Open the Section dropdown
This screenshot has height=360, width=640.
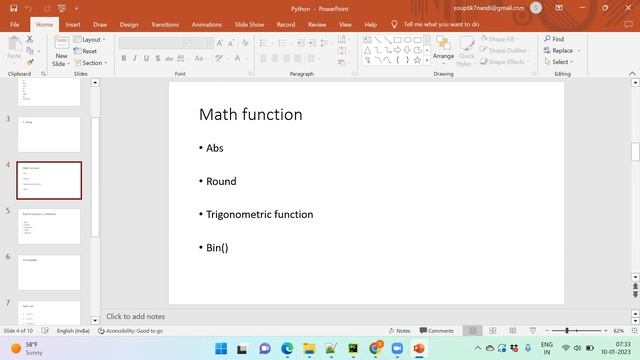(x=91, y=63)
